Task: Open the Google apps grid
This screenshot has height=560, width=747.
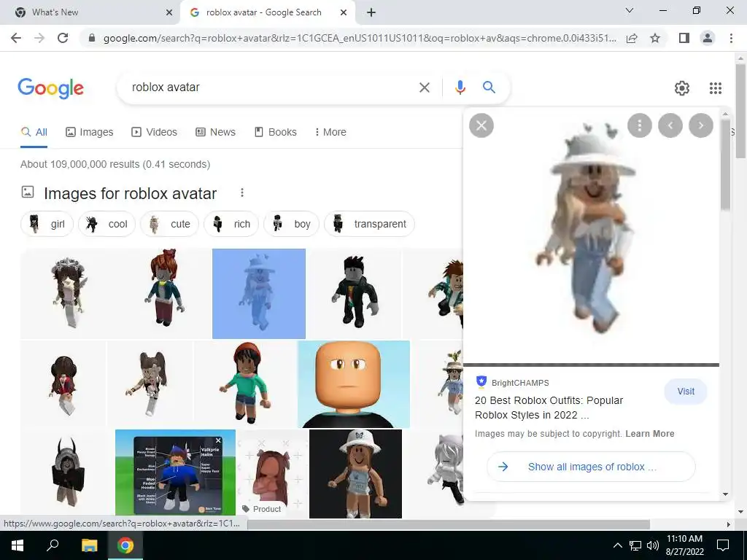Action: pos(715,88)
